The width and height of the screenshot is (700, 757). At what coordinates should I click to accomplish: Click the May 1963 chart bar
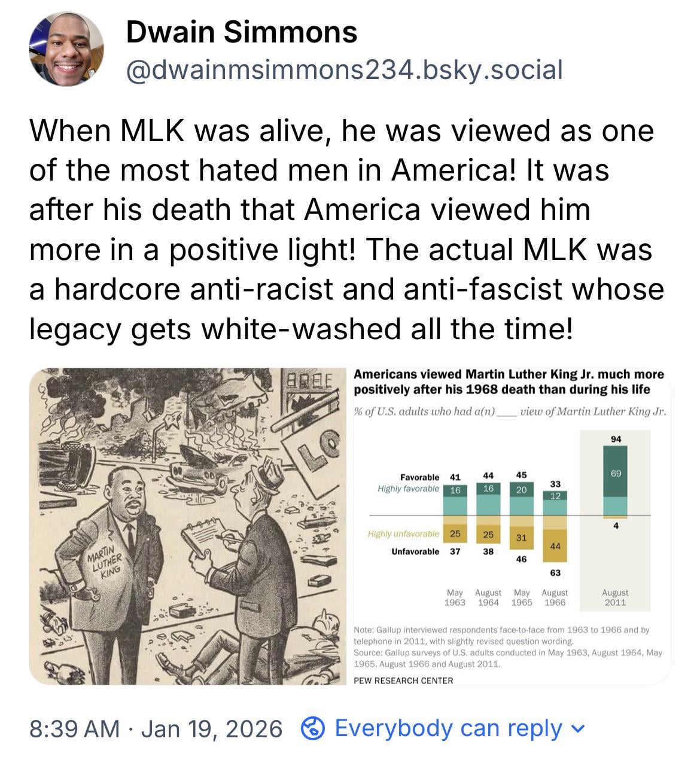tap(455, 514)
